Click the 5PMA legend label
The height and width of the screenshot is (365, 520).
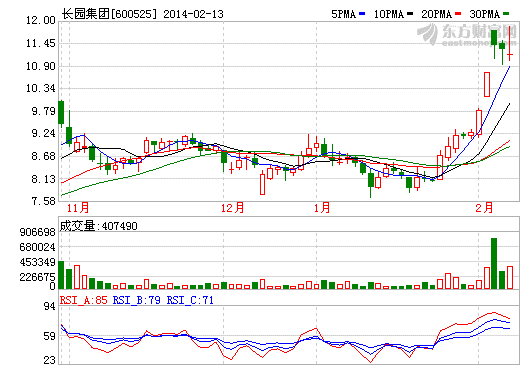(343, 14)
